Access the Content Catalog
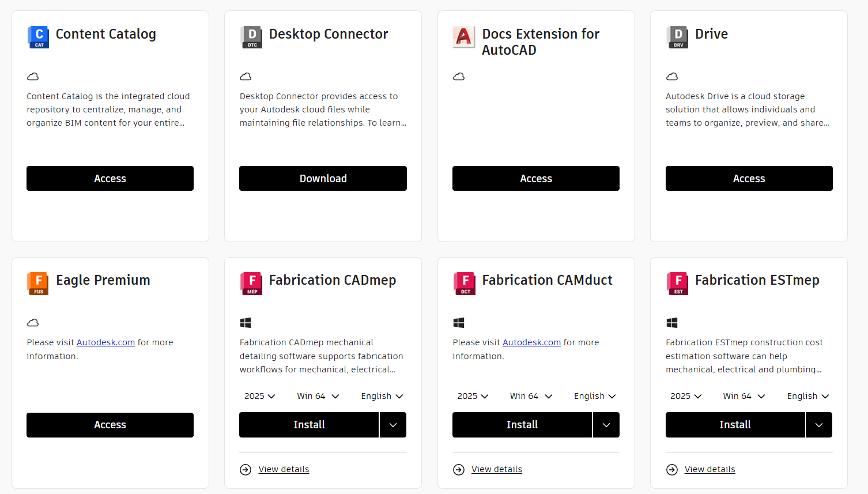This screenshot has width=868, height=494. pos(110,179)
